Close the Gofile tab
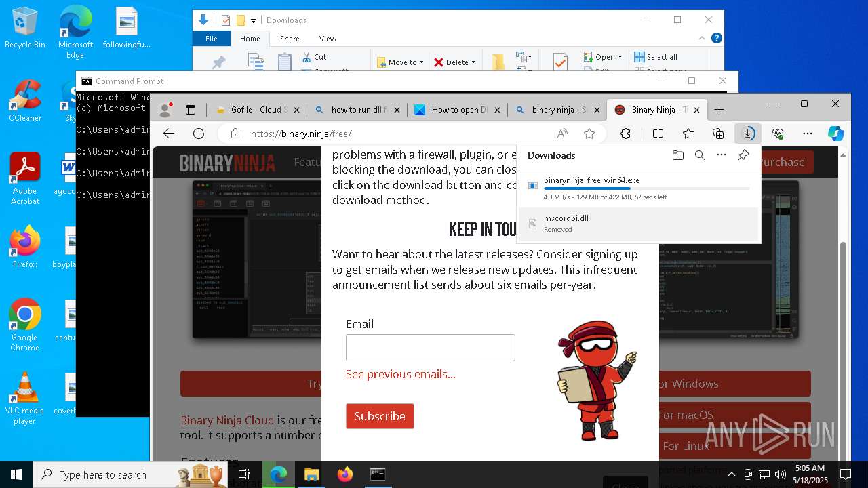This screenshot has height=488, width=868. (x=296, y=110)
